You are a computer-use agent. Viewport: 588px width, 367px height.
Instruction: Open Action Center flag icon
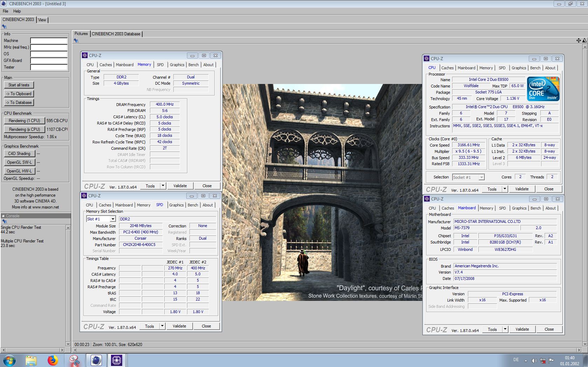coord(551,360)
